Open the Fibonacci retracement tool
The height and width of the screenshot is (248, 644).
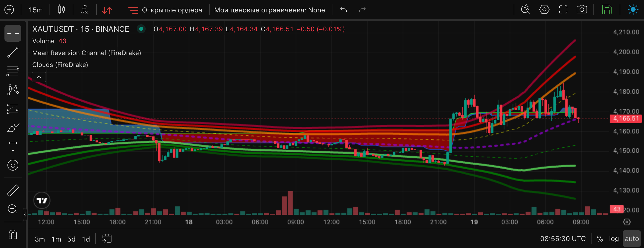tap(13, 71)
